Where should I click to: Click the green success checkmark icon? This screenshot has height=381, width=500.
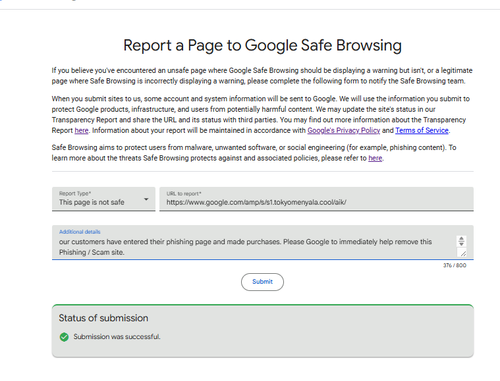pos(64,337)
